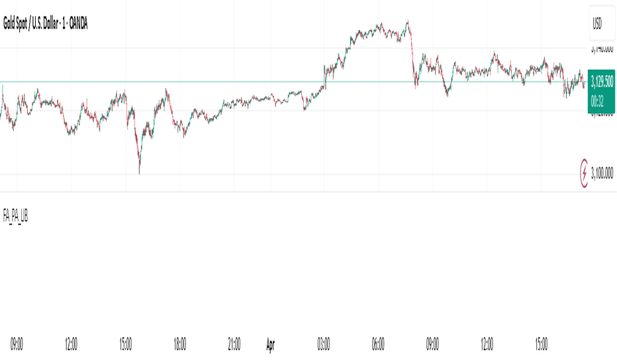This screenshot has height=364, width=617.
Task: Click the red lightning bolt alert icon
Action: click(585, 173)
